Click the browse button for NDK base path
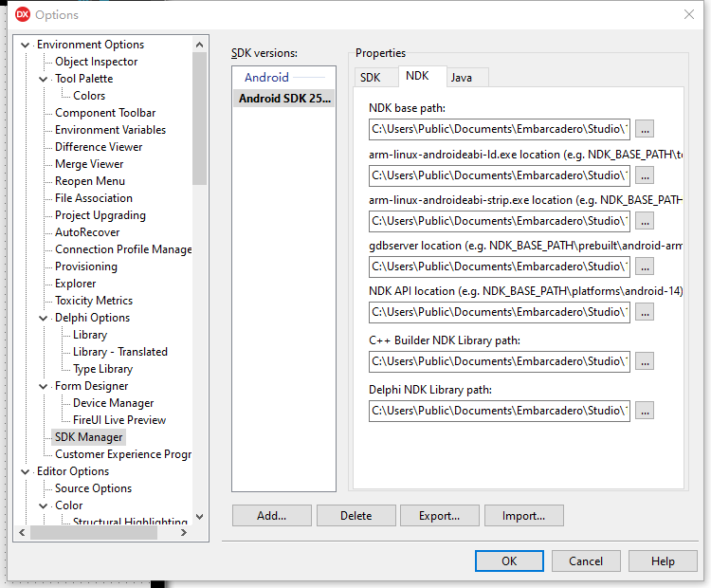This screenshot has width=711, height=588. pos(645,129)
